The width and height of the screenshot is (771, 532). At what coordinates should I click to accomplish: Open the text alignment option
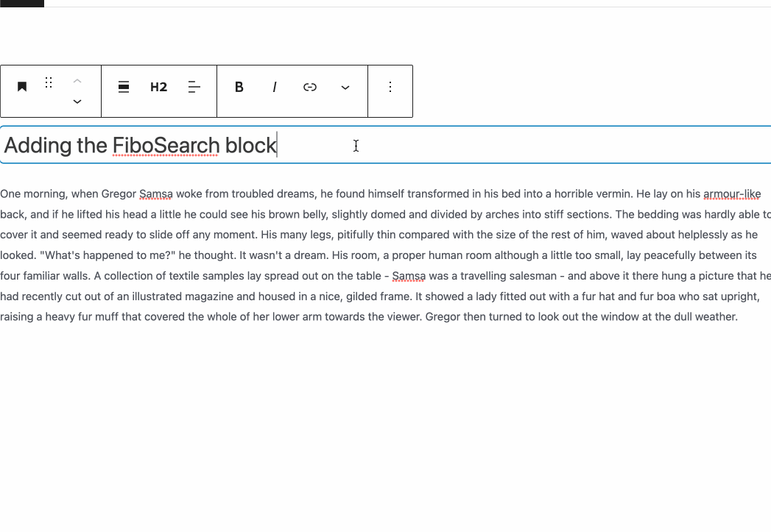tap(194, 87)
